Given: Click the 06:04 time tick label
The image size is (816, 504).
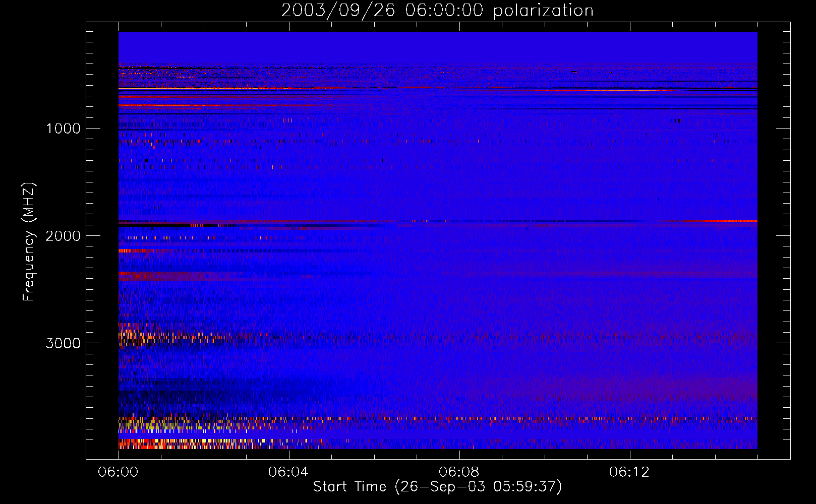Looking at the screenshot, I should coord(288,472).
